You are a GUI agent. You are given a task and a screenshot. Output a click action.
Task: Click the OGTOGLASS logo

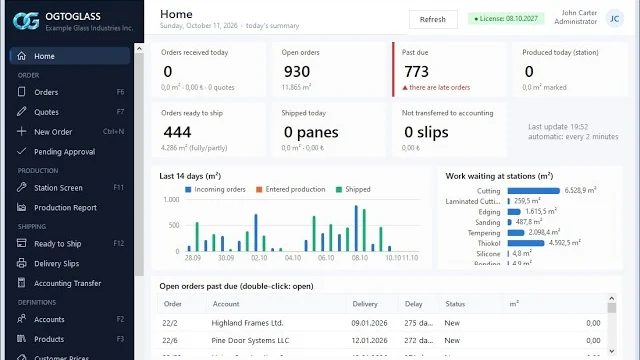coord(26,21)
